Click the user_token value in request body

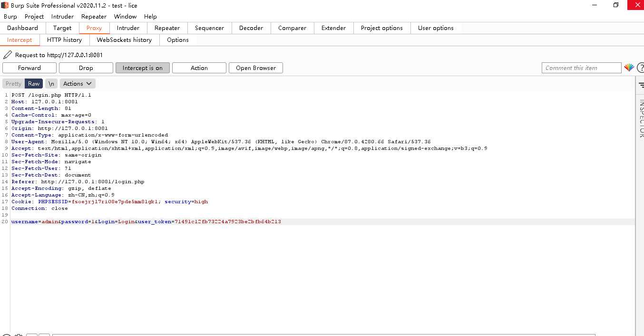pyautogui.click(x=228, y=221)
